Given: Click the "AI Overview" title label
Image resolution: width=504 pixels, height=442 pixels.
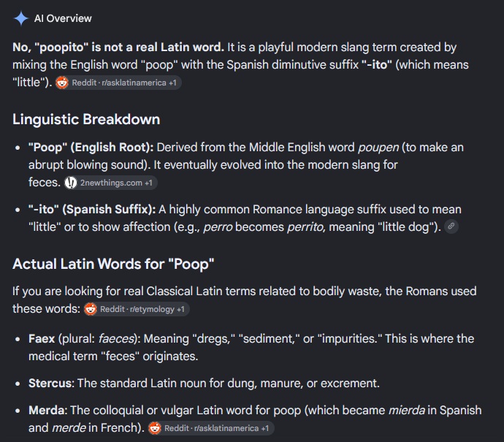Looking at the screenshot, I should [x=63, y=18].
